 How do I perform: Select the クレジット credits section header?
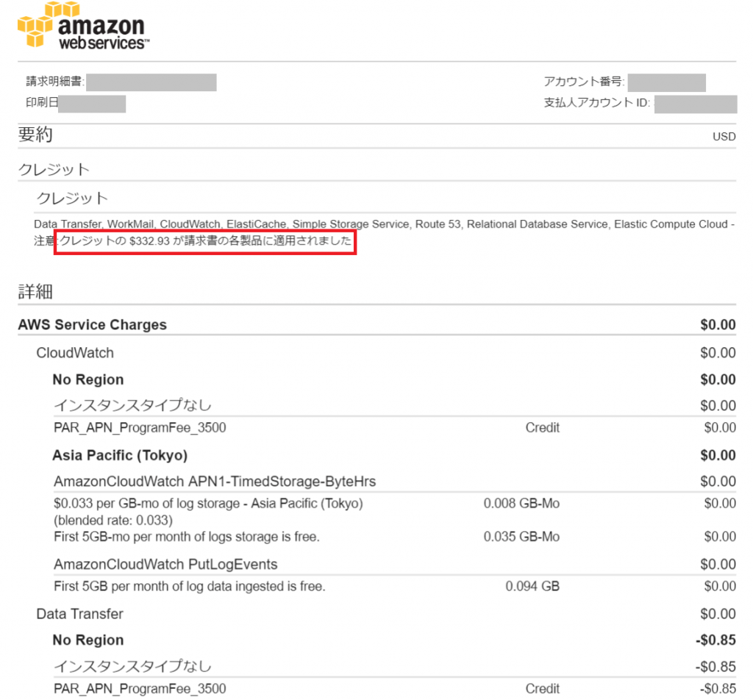click(51, 169)
